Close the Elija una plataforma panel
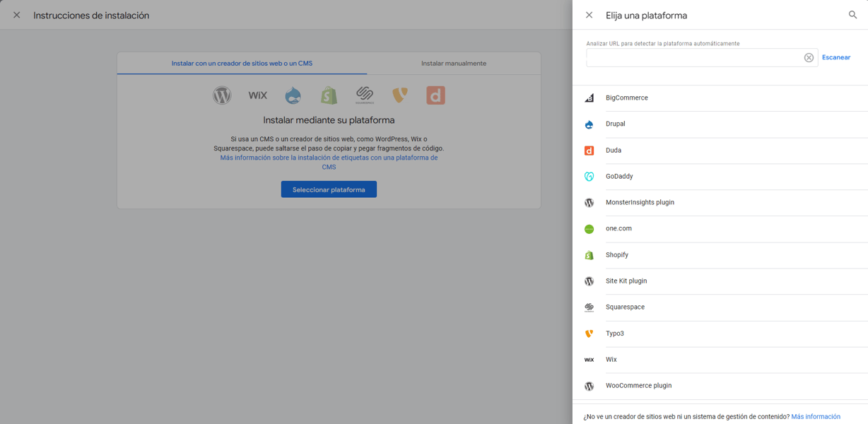This screenshot has width=868, height=424. tap(589, 15)
